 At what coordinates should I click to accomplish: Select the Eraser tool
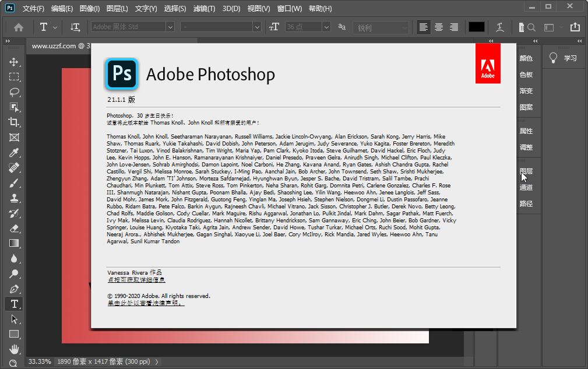tap(14, 228)
